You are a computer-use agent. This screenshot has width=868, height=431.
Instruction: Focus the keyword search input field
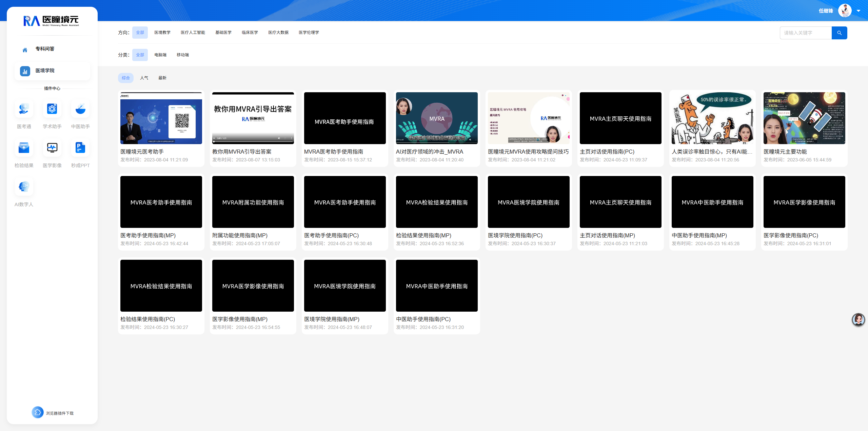[x=806, y=33]
